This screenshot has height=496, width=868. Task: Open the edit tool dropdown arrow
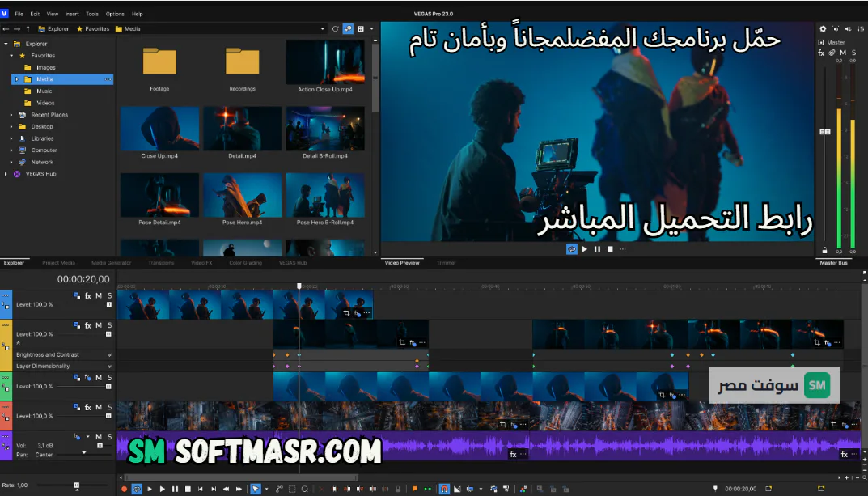click(266, 490)
